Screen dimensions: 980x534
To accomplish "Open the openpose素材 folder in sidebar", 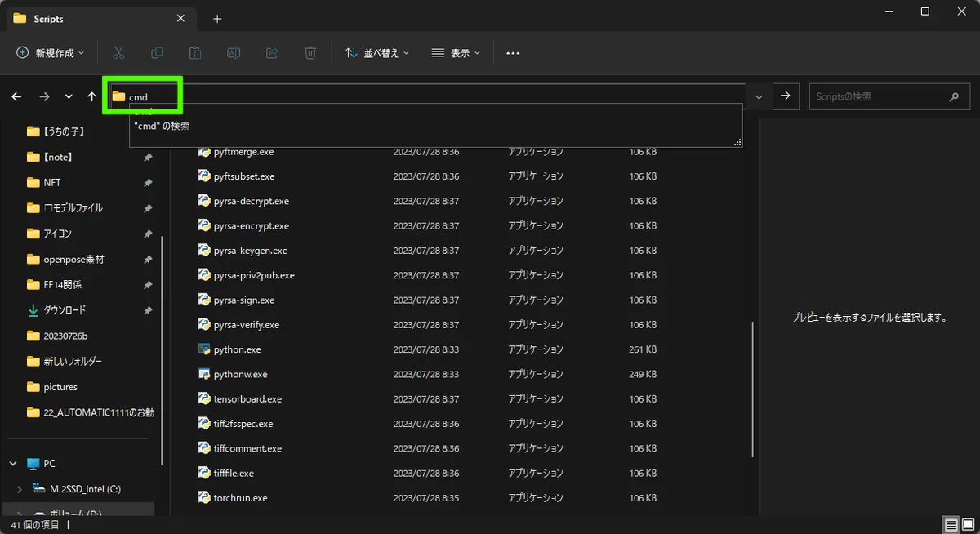I will (x=65, y=259).
